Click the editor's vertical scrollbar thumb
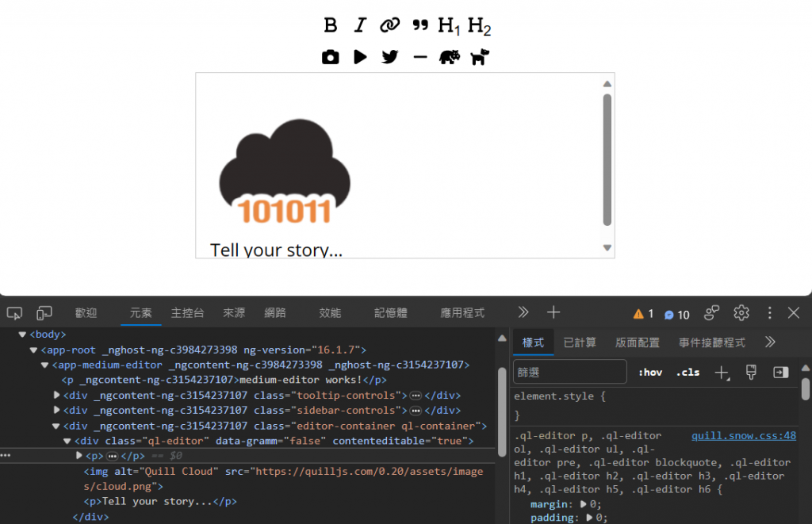The image size is (812, 524). pos(607,160)
